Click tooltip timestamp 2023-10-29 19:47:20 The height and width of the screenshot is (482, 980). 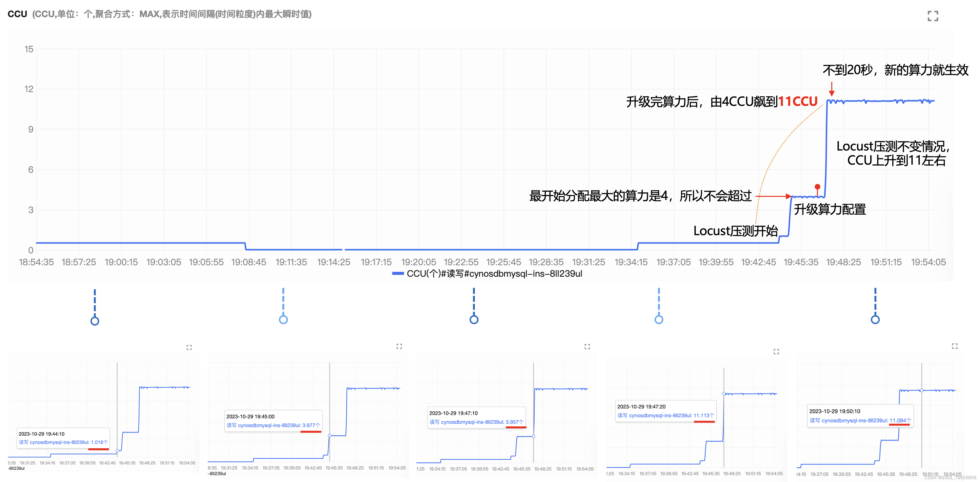[x=641, y=407]
